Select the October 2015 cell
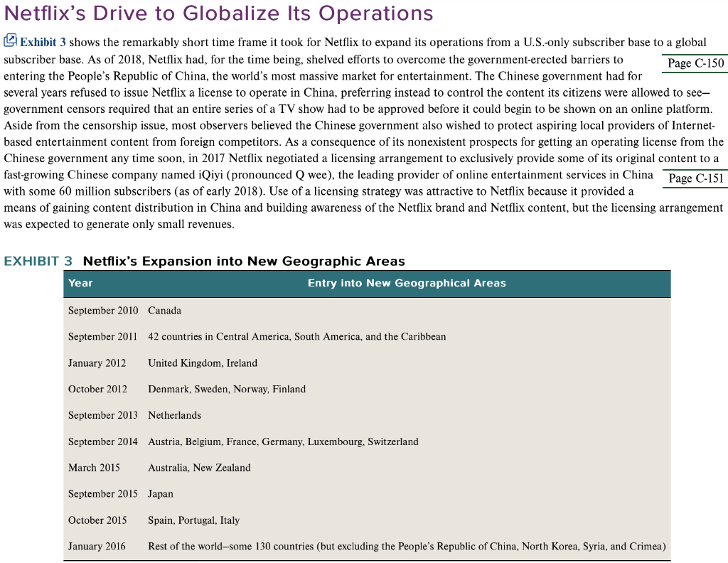 click(x=97, y=520)
